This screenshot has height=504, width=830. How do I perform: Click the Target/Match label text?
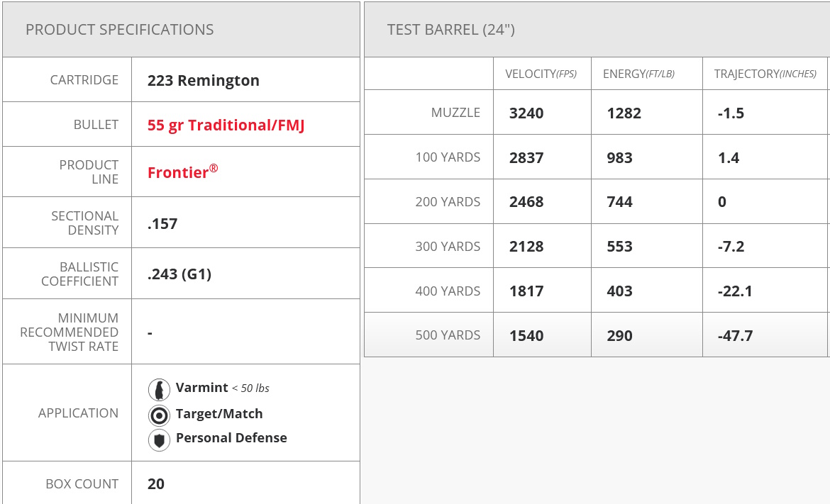[x=219, y=414]
